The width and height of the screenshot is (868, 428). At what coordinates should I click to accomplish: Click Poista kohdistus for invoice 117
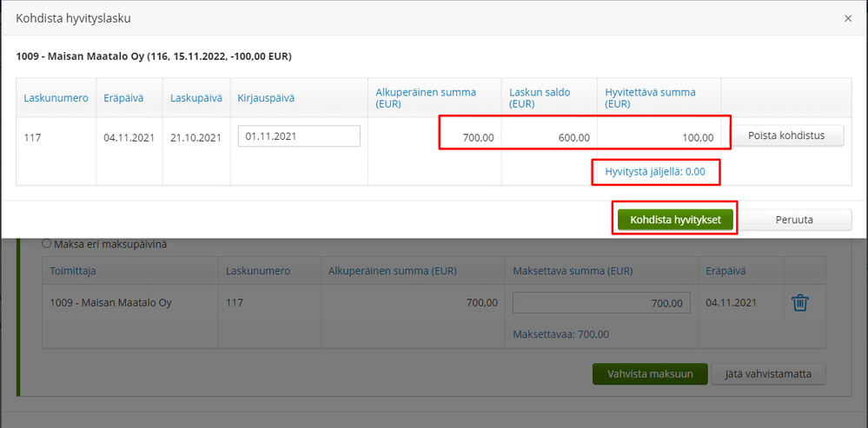point(786,135)
